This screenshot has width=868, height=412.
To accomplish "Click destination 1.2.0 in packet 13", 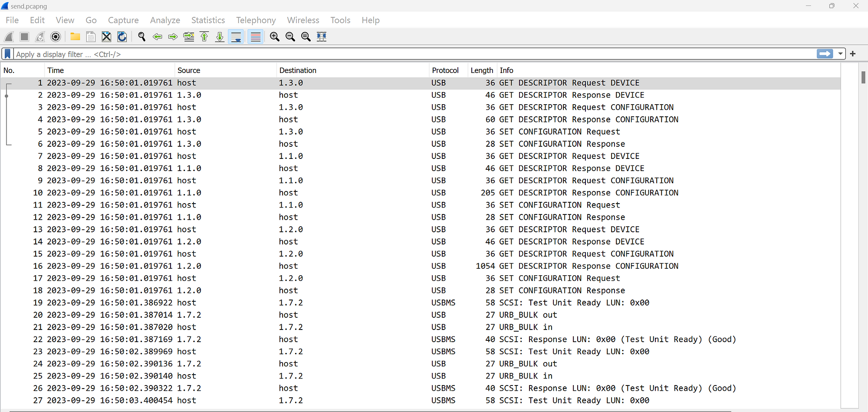I will [291, 229].
